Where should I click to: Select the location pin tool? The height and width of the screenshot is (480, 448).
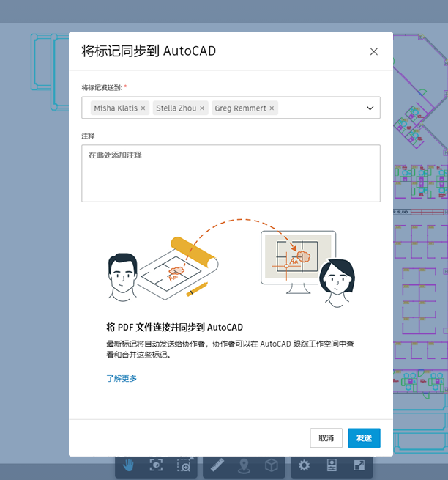click(x=244, y=466)
